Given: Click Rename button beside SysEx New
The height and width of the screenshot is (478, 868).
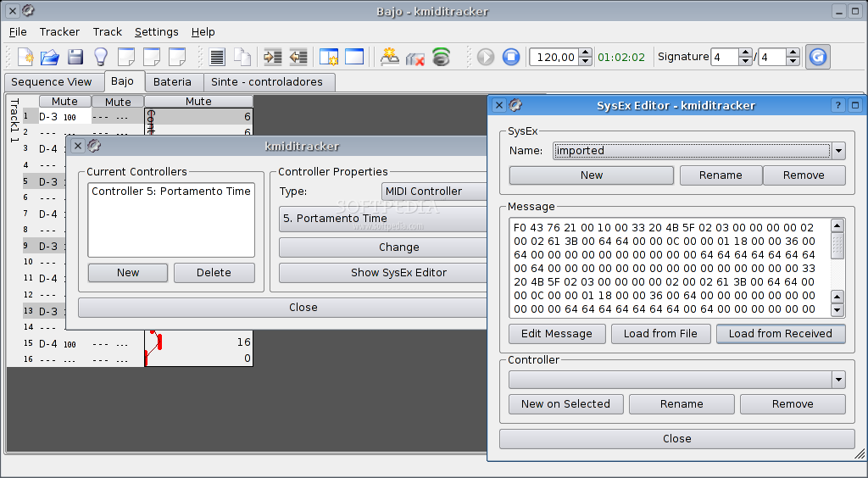Looking at the screenshot, I should (721, 175).
